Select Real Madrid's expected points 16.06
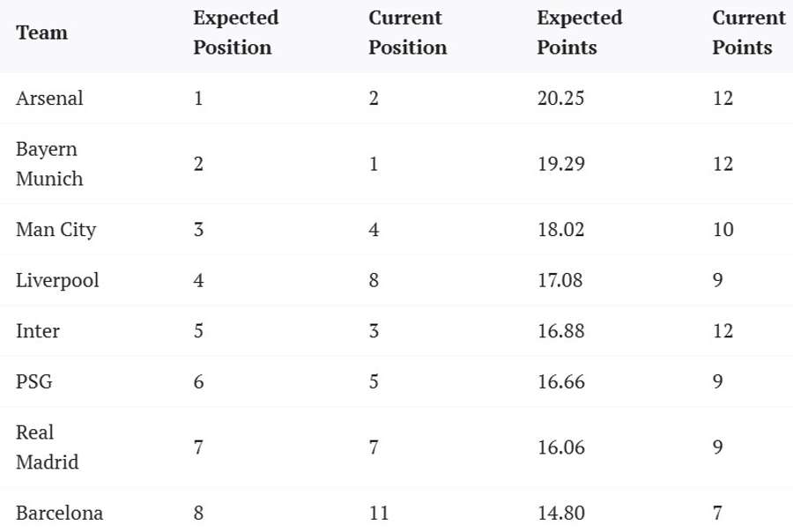793x532 pixels. [560, 447]
